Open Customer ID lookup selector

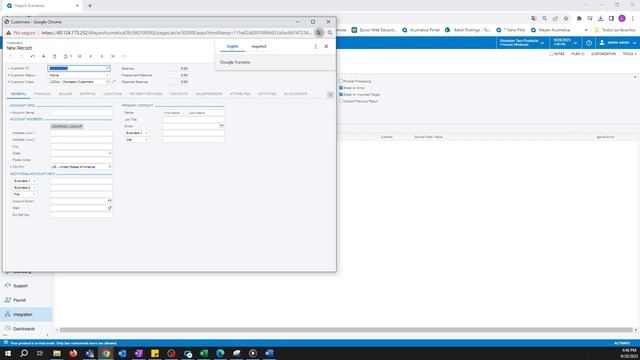pos(107,69)
